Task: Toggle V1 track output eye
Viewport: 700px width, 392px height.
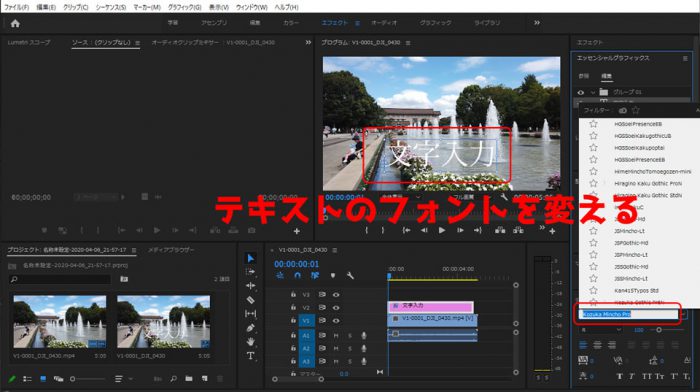Action: [336, 321]
